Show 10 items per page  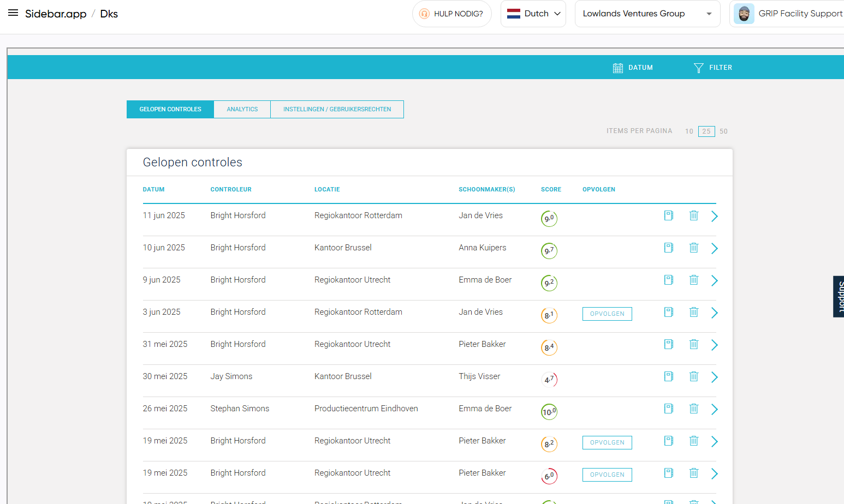689,131
